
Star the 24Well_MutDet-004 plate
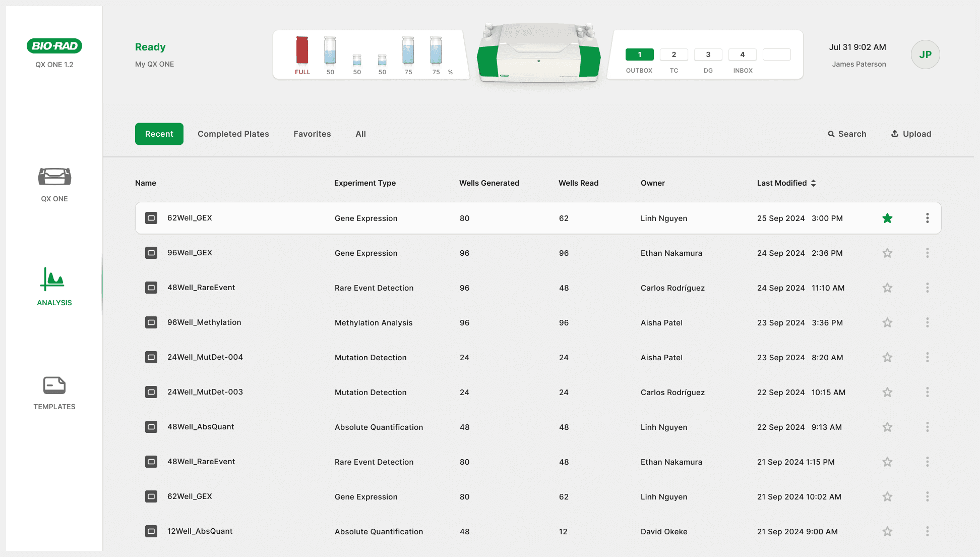887,357
